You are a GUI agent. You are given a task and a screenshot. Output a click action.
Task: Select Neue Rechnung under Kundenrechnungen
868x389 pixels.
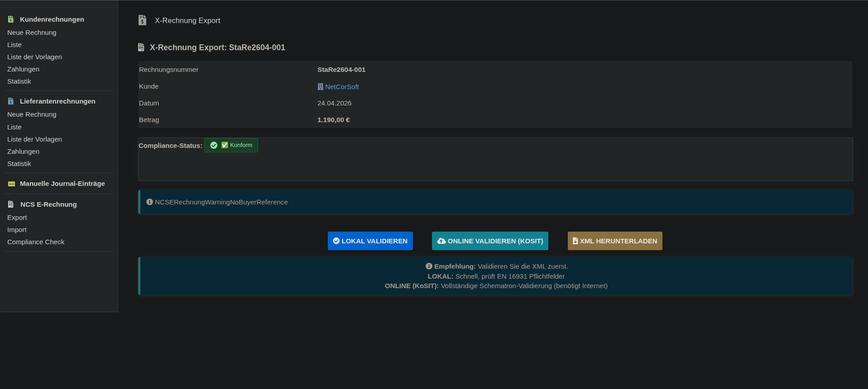pos(32,33)
